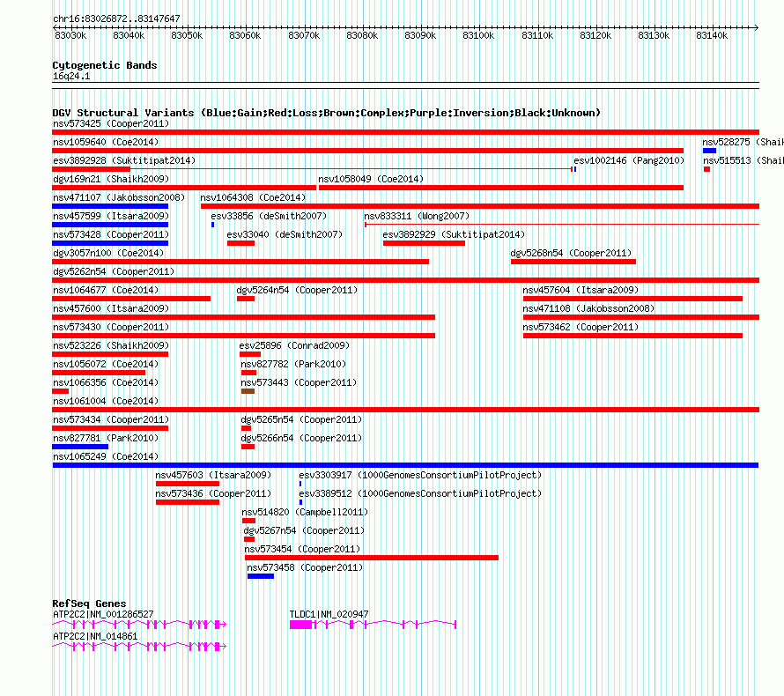784x696 pixels.
Task: Click nsv573458 (Cooper2011) label
Action: (x=305, y=567)
